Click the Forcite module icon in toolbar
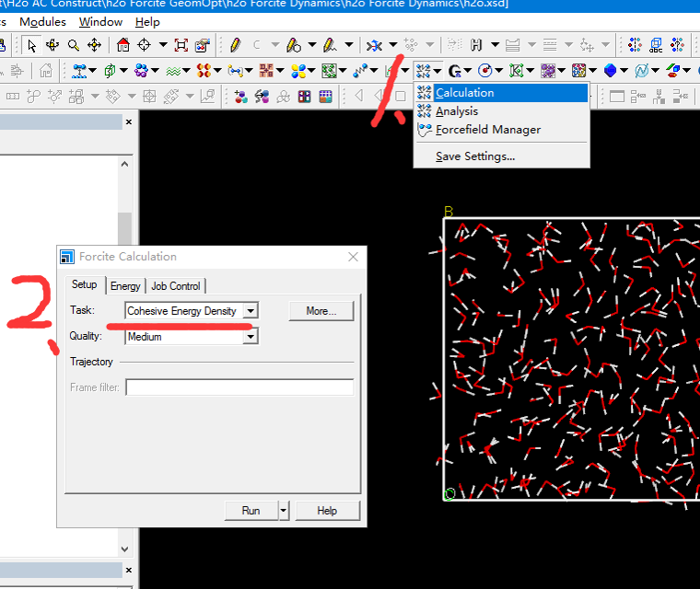 pyautogui.click(x=423, y=71)
